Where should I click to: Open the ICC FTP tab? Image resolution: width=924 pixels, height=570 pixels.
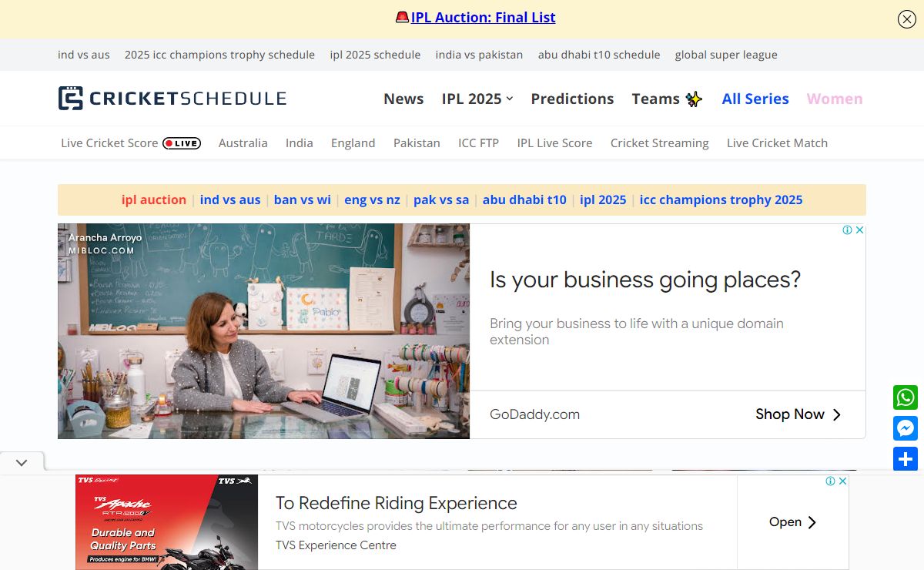point(479,143)
